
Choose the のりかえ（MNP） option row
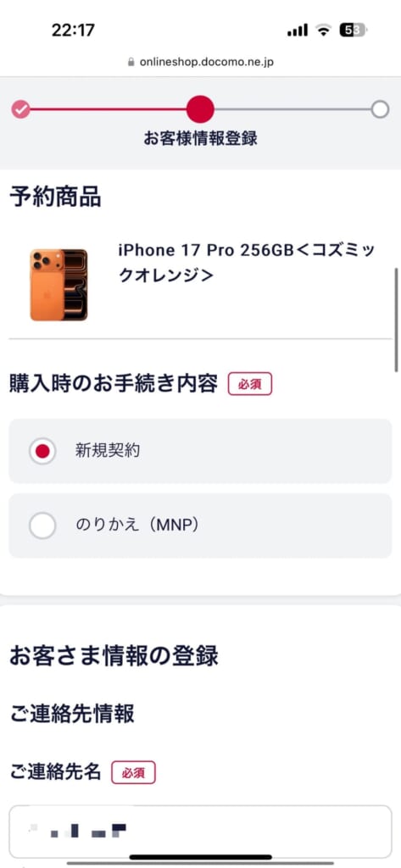pyautogui.click(x=200, y=526)
